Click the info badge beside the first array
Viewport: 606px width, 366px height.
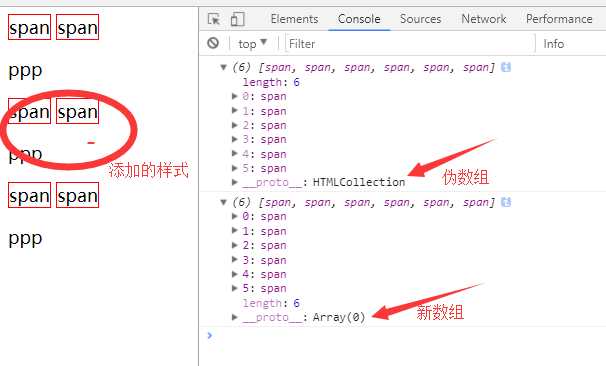coord(506,67)
